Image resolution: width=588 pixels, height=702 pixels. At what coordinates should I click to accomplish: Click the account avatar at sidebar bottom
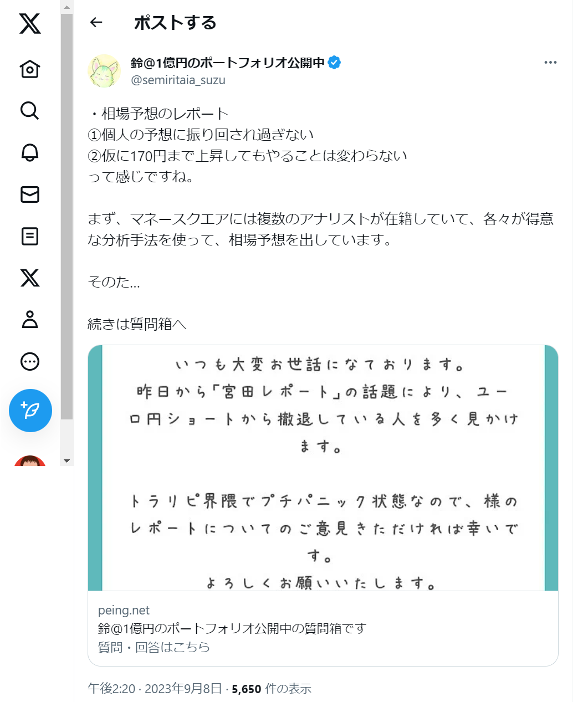tap(30, 460)
